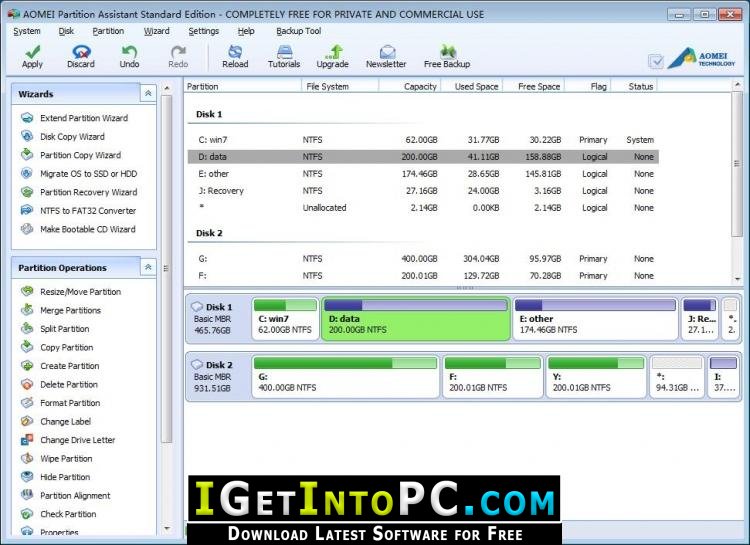
Task: Open the Settings menu
Action: [x=203, y=31]
